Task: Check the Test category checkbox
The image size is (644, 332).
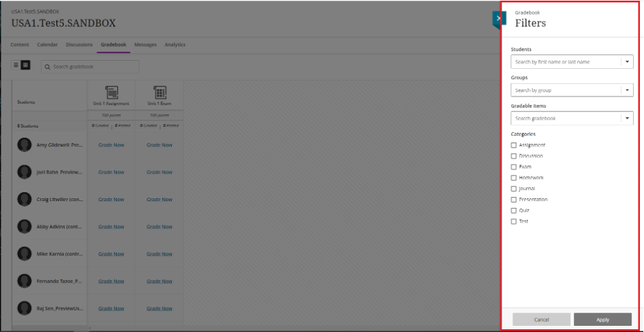Action: [x=513, y=221]
